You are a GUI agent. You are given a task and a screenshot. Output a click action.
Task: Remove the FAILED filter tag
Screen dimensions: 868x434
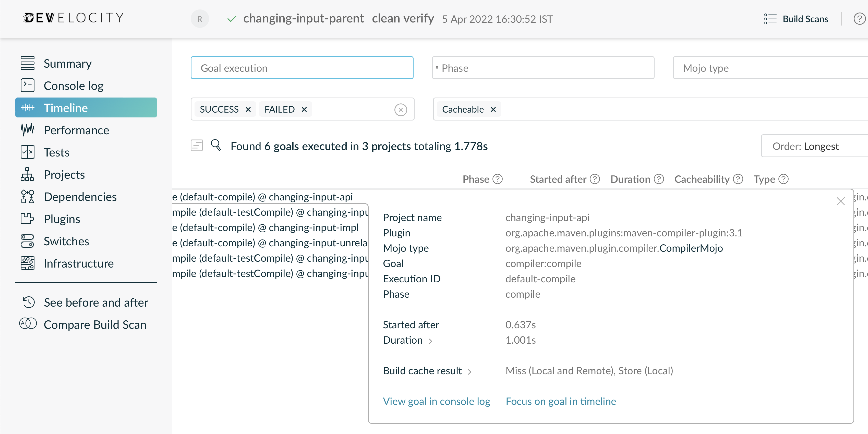click(304, 110)
